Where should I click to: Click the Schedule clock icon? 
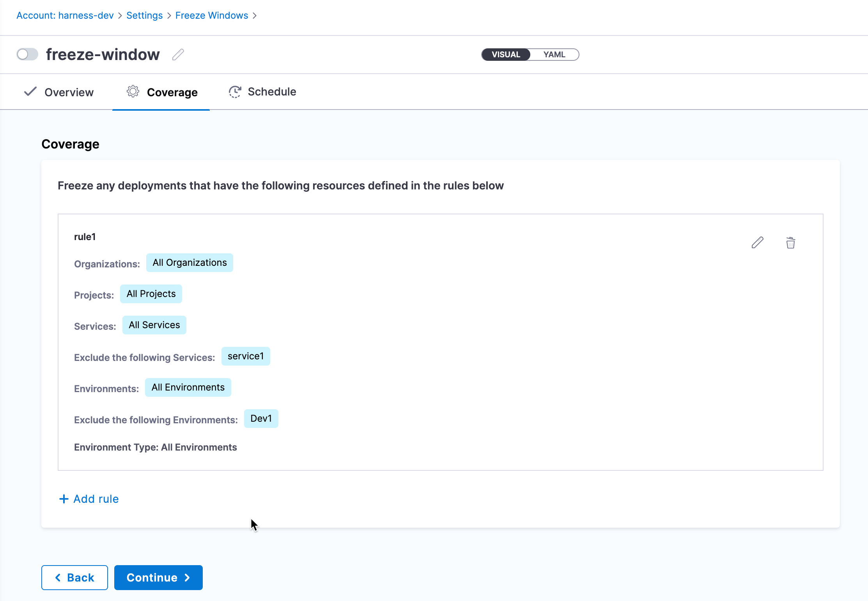(x=235, y=92)
